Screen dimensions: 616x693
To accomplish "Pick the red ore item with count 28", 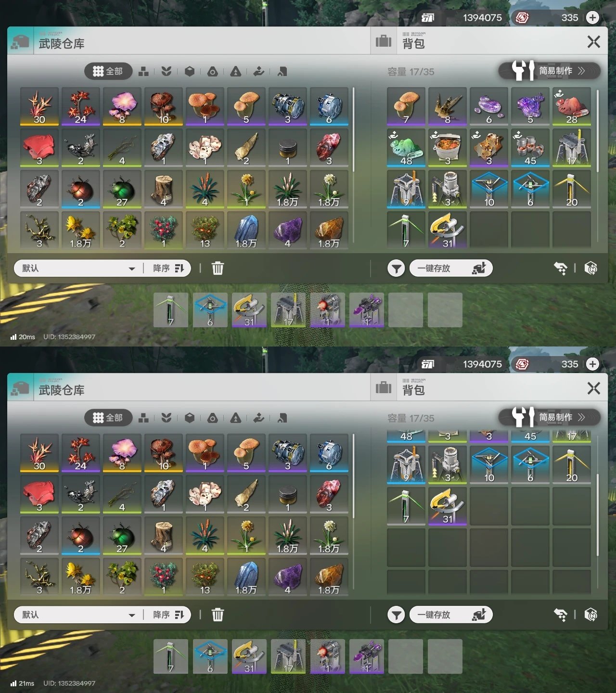I will [572, 106].
